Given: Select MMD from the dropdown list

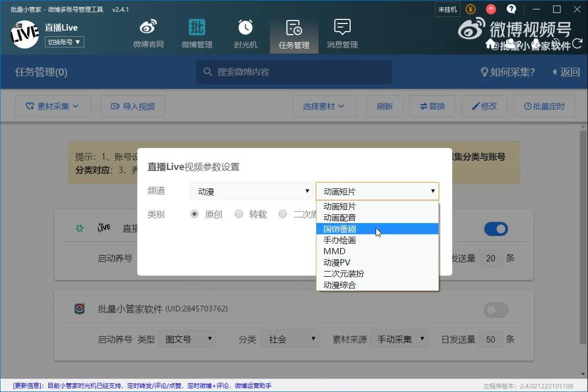Looking at the screenshot, I should [x=377, y=251].
